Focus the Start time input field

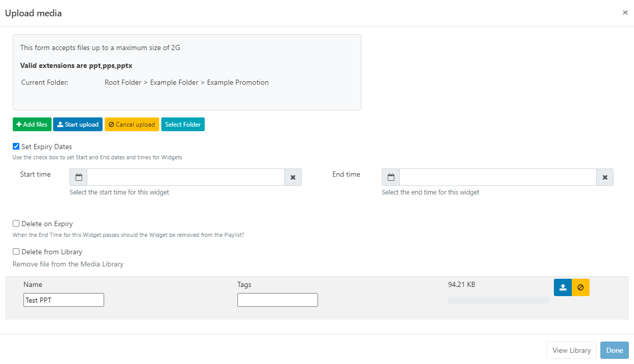point(186,177)
